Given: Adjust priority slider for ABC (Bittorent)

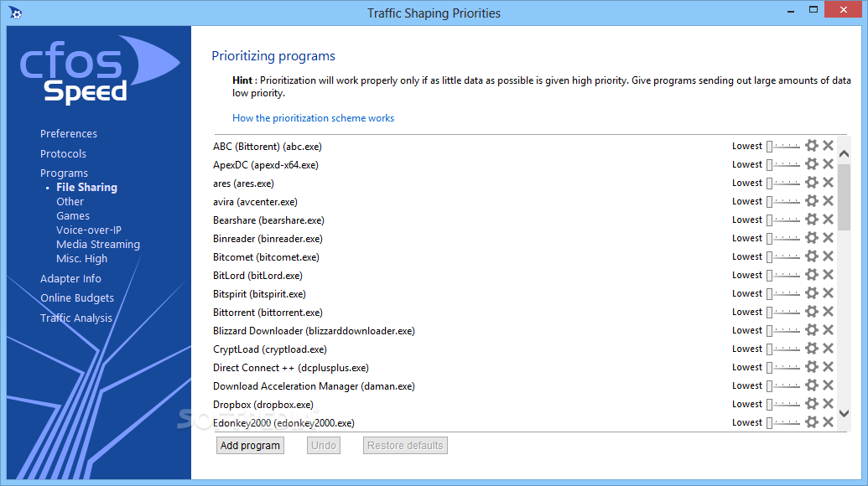Looking at the screenshot, I should (x=783, y=146).
